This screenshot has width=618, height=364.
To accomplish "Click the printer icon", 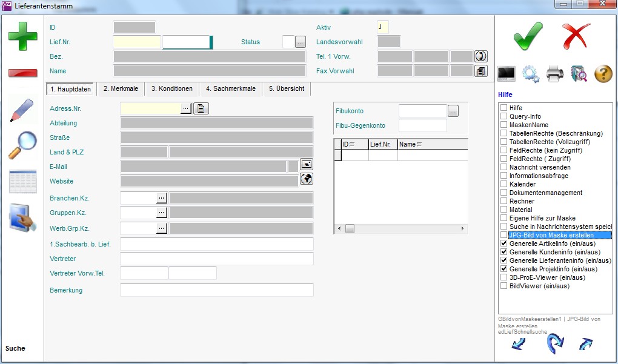I will pos(555,74).
